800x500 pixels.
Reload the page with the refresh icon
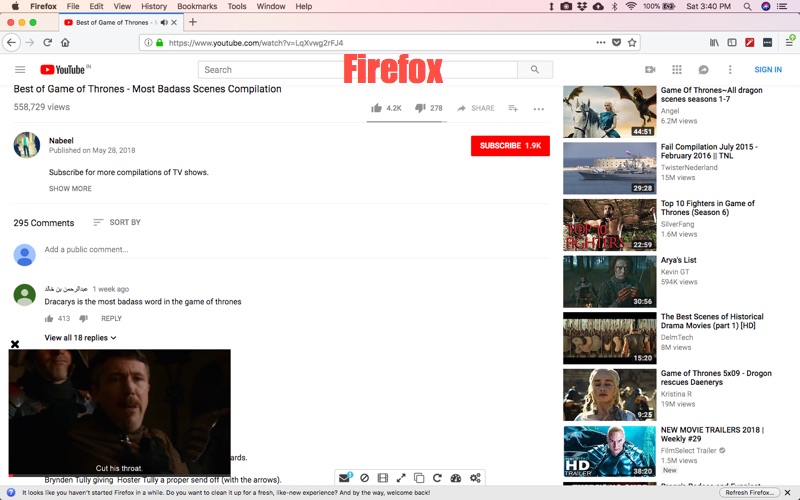tap(47, 43)
